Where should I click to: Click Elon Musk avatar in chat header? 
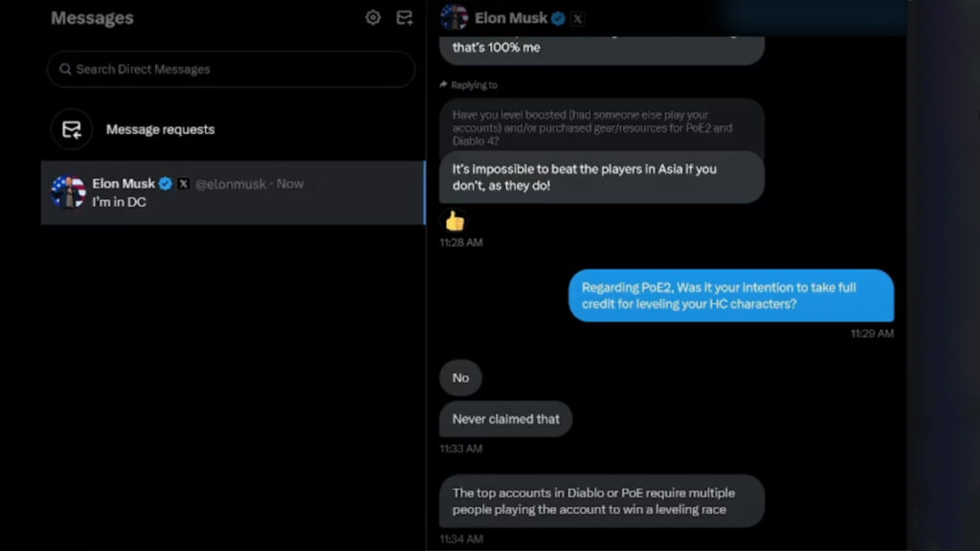454,16
